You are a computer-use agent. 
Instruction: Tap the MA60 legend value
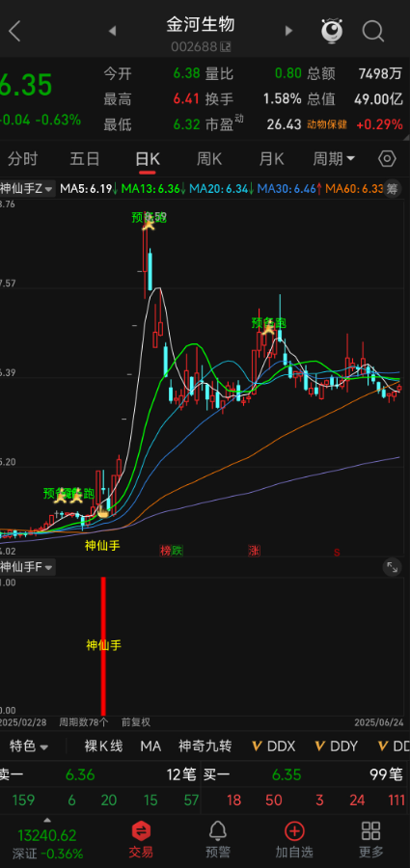point(355,189)
